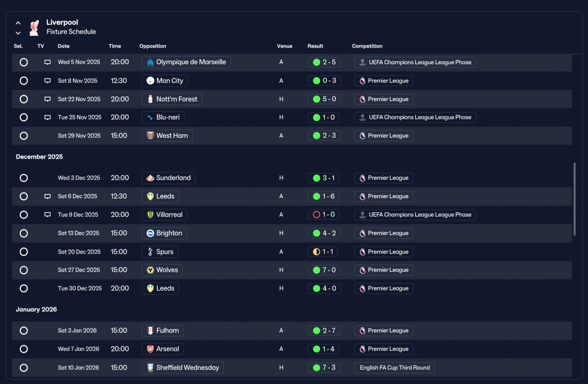588x384 pixels.
Task: Open English FA Cup Third Round competition
Action: click(x=395, y=367)
